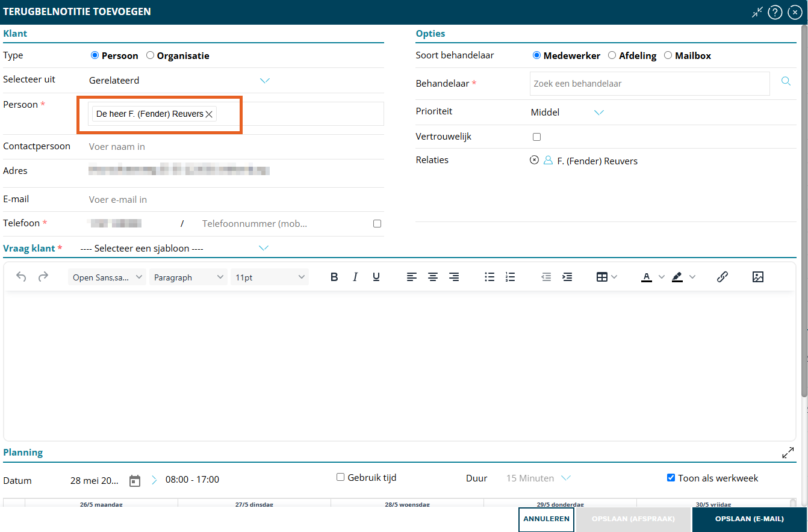The height and width of the screenshot is (532, 808).
Task: Expand the text color options arrow
Action: click(x=662, y=277)
